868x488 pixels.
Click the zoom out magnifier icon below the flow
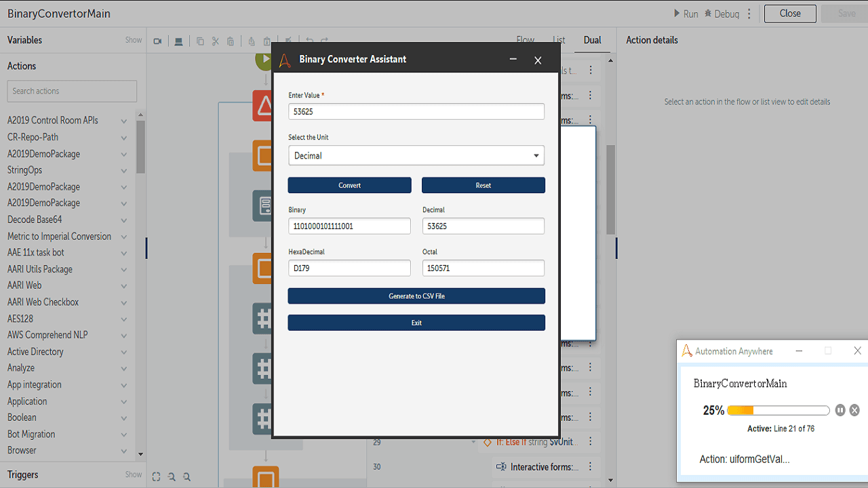[187, 476]
